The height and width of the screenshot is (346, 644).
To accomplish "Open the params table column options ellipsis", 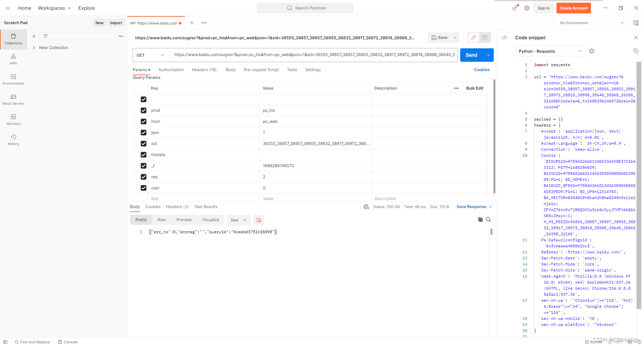I will point(457,88).
